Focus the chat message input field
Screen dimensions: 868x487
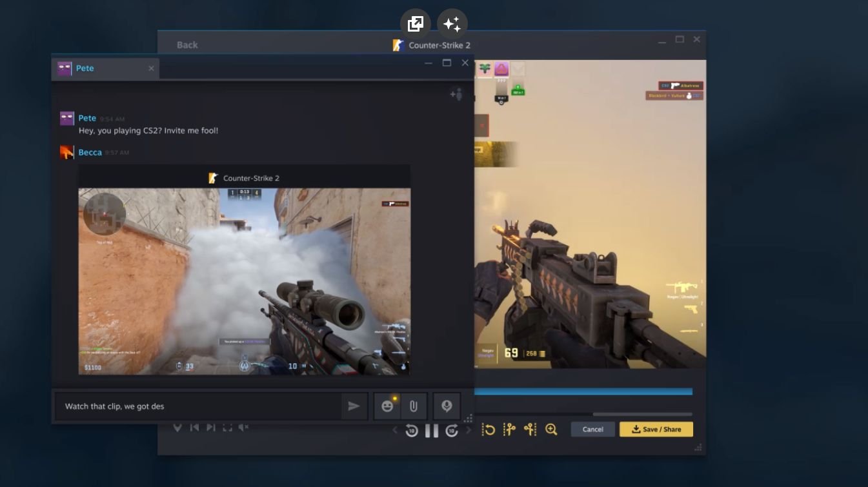pos(197,406)
